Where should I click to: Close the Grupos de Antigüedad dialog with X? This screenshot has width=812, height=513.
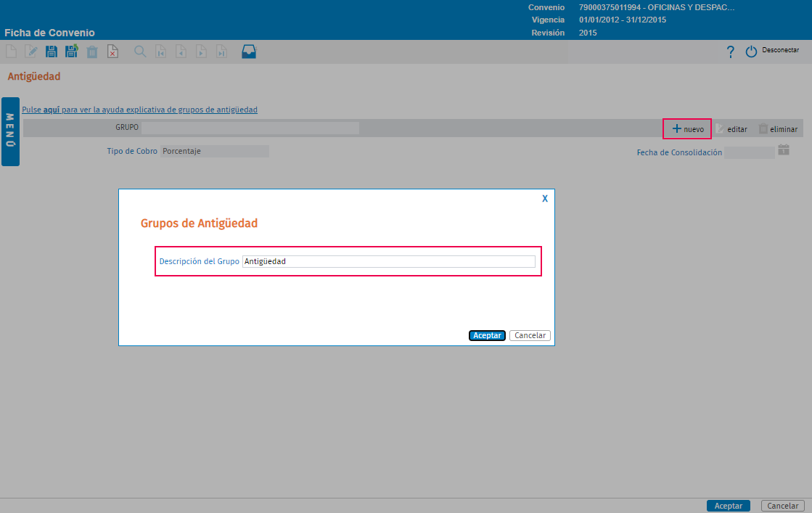tap(545, 199)
